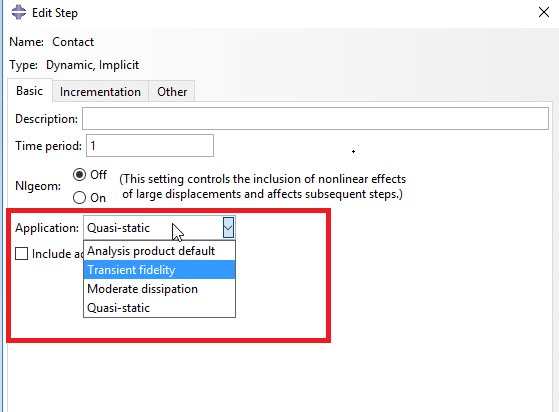Click the step name text Contact
Viewport: 559px width, 412px height.
tap(73, 42)
